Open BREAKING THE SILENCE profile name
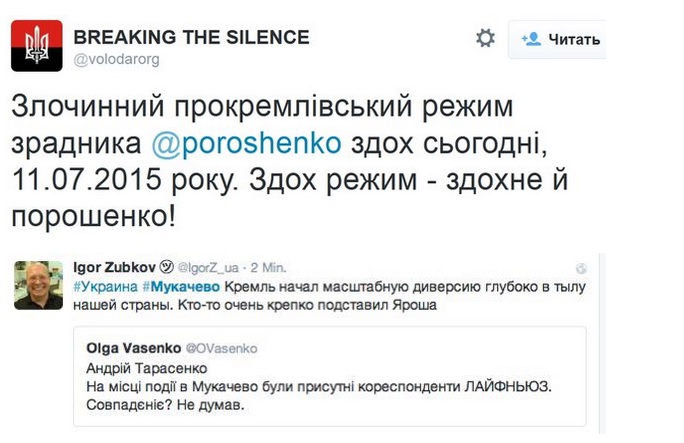 pos(192,37)
